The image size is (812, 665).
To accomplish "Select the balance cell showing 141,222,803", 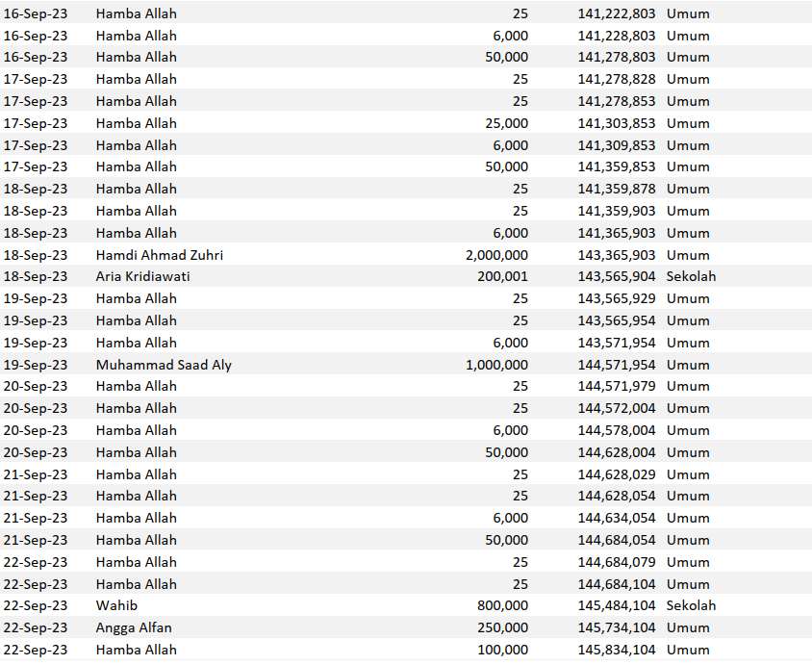I will (x=617, y=13).
